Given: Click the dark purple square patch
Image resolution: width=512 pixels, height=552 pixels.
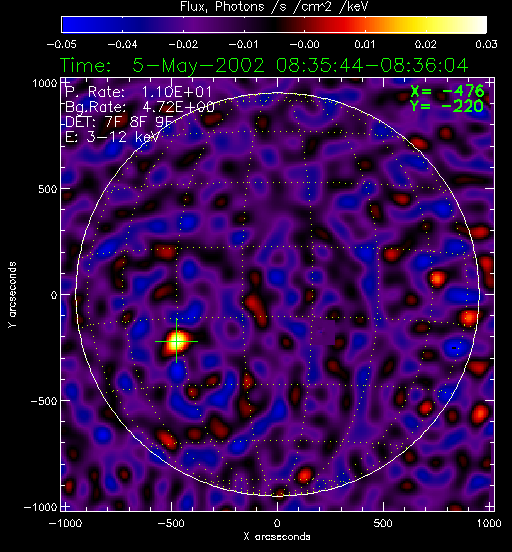Looking at the screenshot, I should point(325,332).
